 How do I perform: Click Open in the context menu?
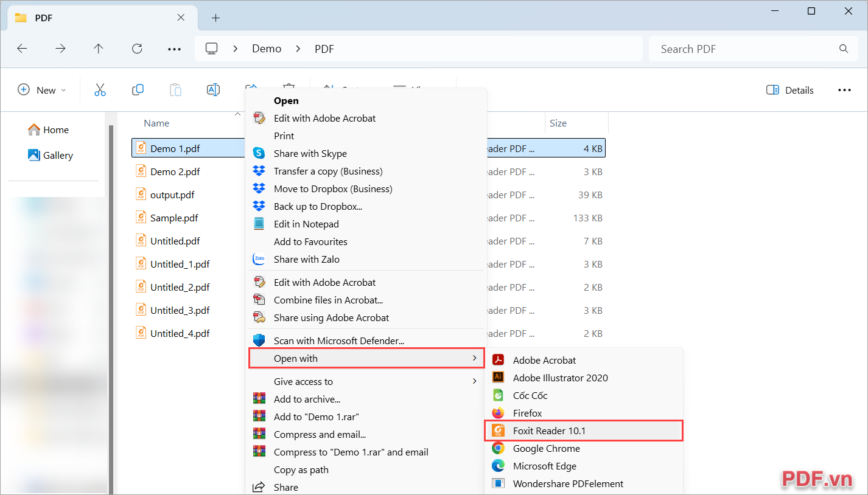366,100
